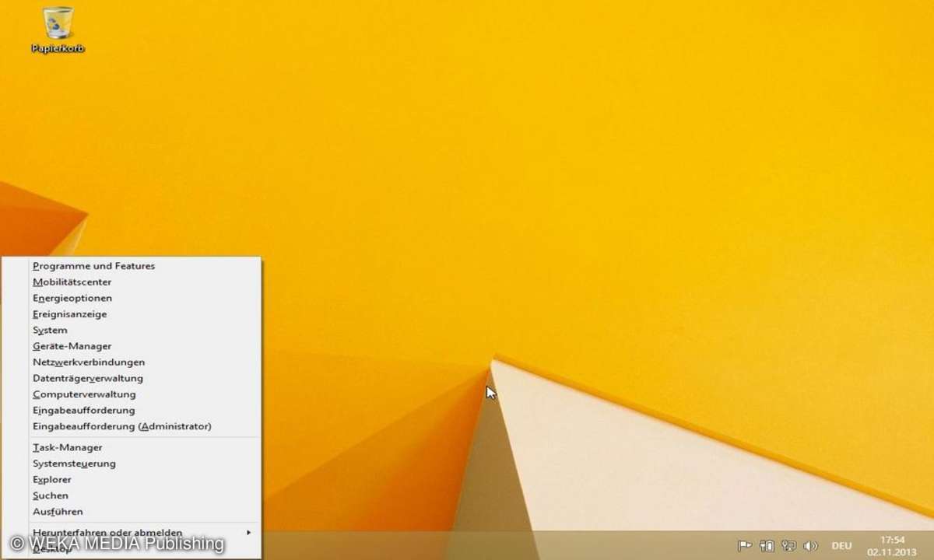Screen dimensions: 934x560
Task: Open the Papierkorb recycle bin icon
Action: coord(58,30)
